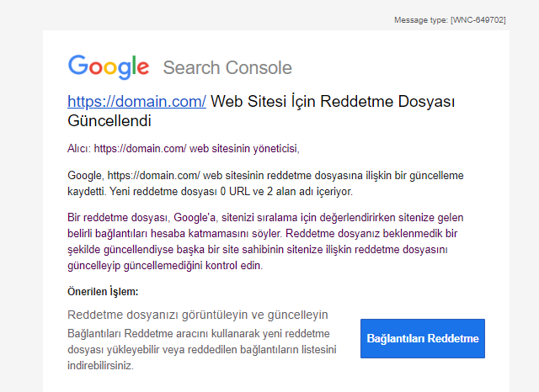Click the word "indirebilirsiniz." at the bottom
The width and height of the screenshot is (539, 392).
pyautogui.click(x=100, y=366)
